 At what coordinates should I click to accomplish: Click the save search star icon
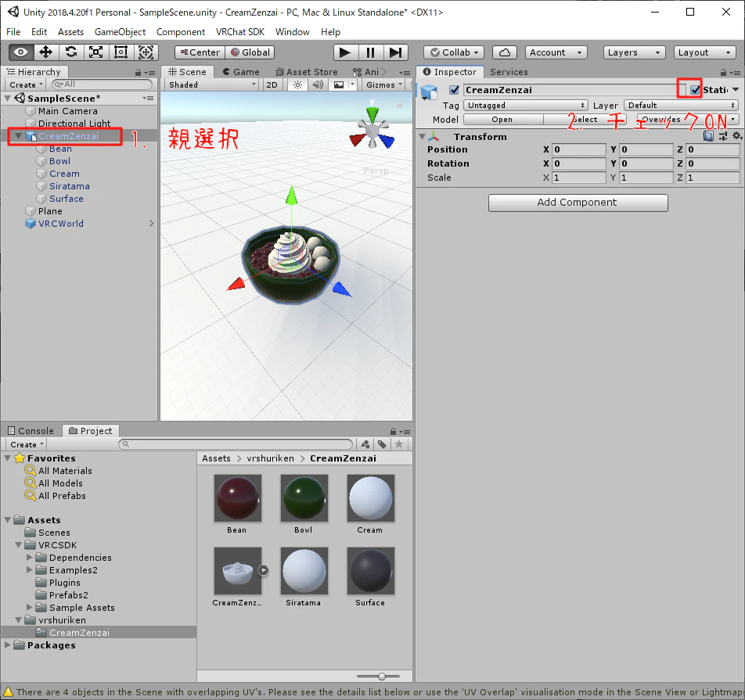(399, 444)
